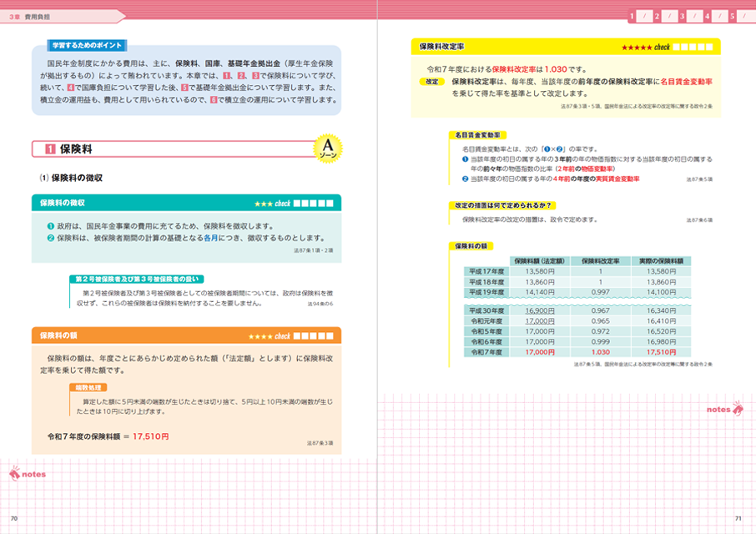Click the yellow A zone starburst badge
This screenshot has width=756, height=534.
coord(326,149)
